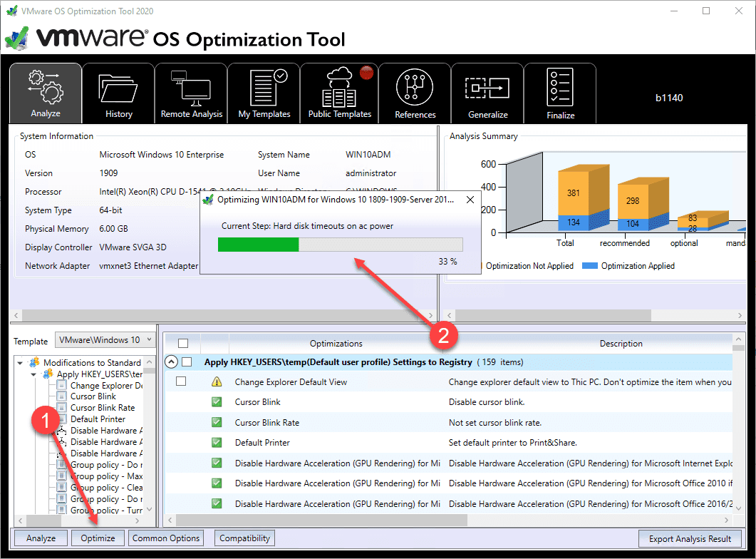Open the Template dropdown VMware\Windows 10
756x559 pixels.
click(105, 340)
